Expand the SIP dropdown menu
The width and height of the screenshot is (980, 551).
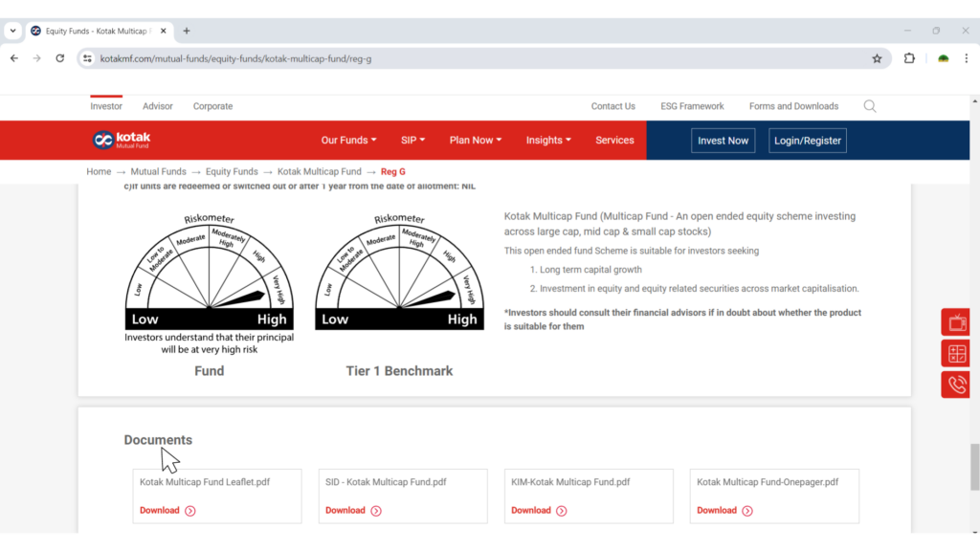tap(412, 140)
